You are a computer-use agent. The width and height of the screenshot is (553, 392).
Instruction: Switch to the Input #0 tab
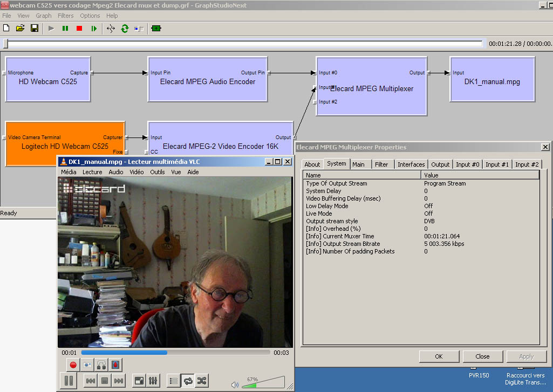(467, 164)
